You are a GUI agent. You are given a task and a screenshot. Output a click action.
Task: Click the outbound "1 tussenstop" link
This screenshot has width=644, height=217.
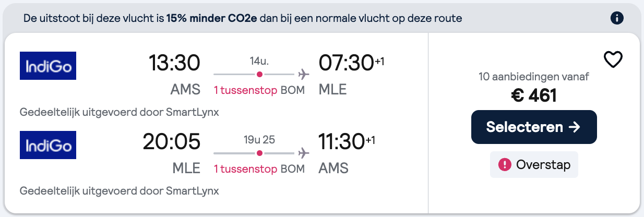click(245, 90)
